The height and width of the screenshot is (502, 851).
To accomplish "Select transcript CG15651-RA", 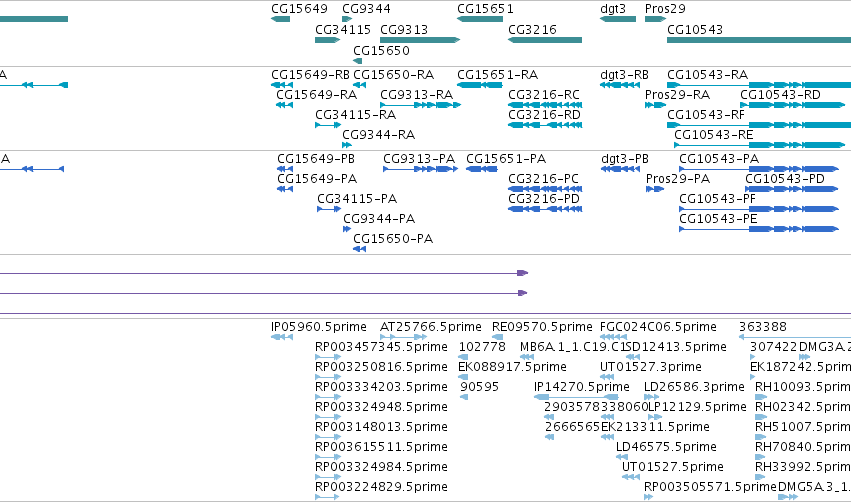I will click(x=480, y=85).
